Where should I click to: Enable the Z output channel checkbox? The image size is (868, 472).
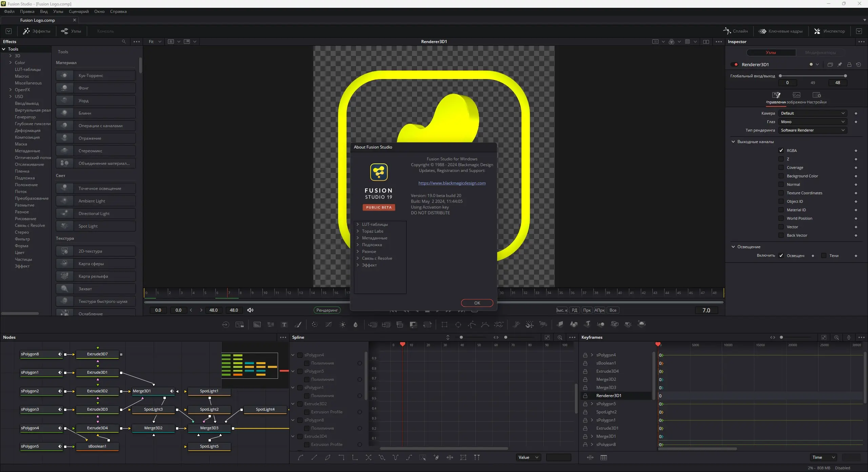(x=781, y=159)
